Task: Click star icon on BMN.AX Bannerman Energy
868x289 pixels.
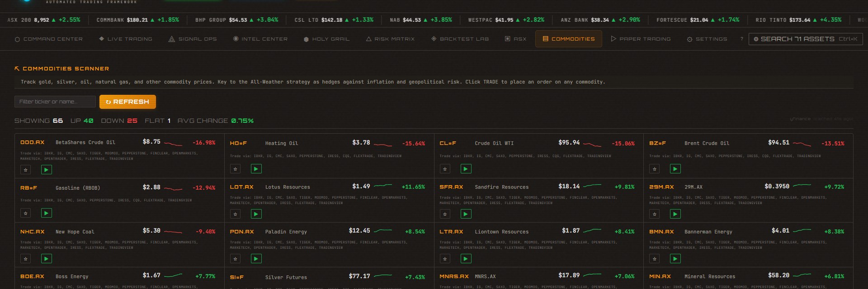Action: 655,259
